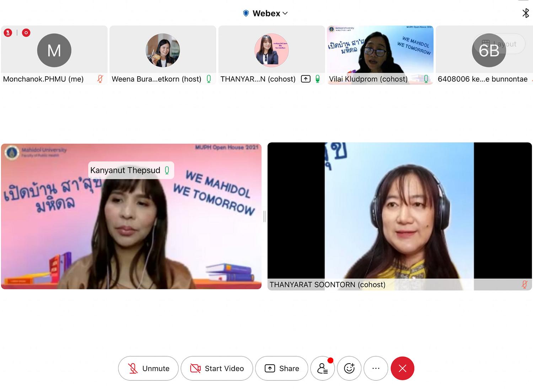This screenshot has width=533, height=392.
Task: Click the red recording indicator icon
Action: [x=26, y=33]
